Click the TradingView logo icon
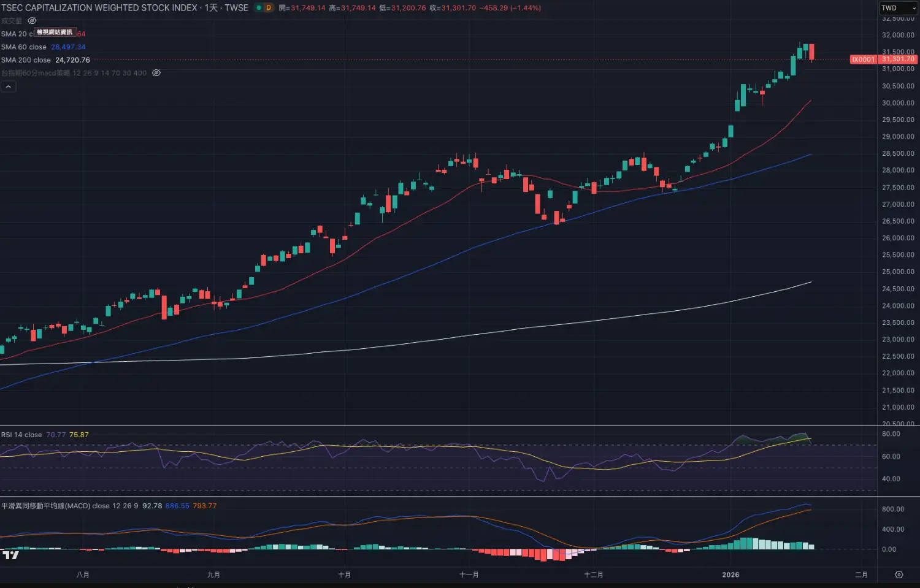The image size is (920, 588). (10, 555)
